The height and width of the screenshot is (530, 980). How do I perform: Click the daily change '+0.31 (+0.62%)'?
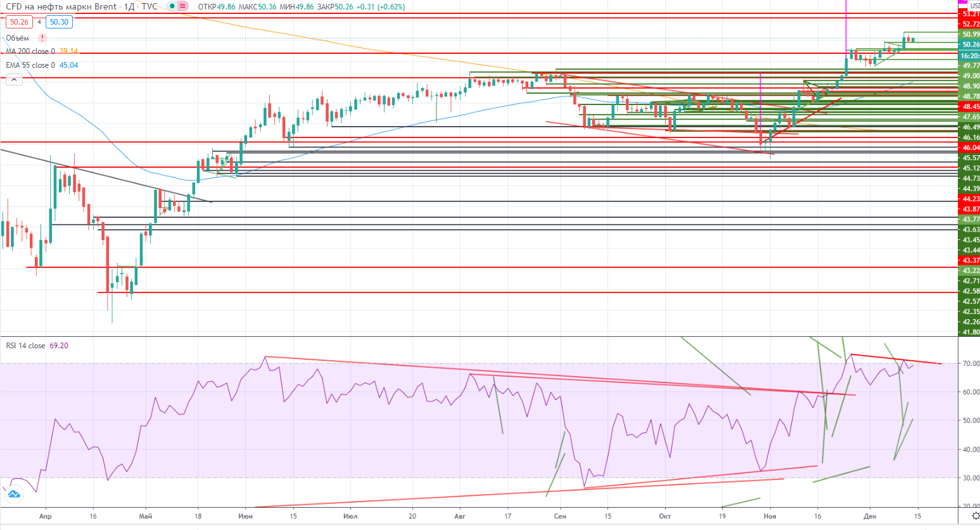pos(381,7)
